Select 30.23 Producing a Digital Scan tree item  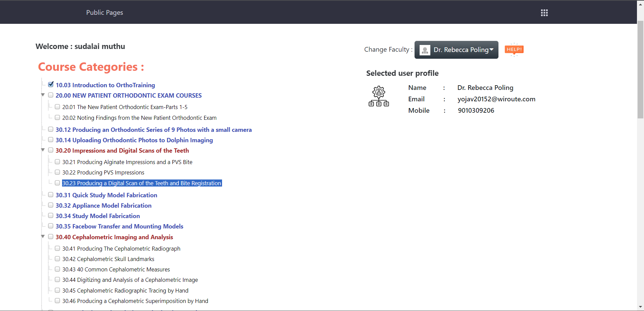tap(142, 183)
